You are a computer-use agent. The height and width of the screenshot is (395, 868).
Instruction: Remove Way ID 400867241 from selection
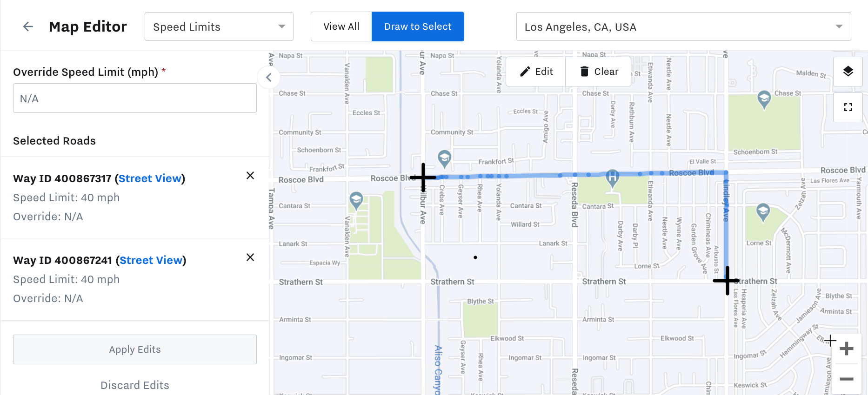point(250,257)
